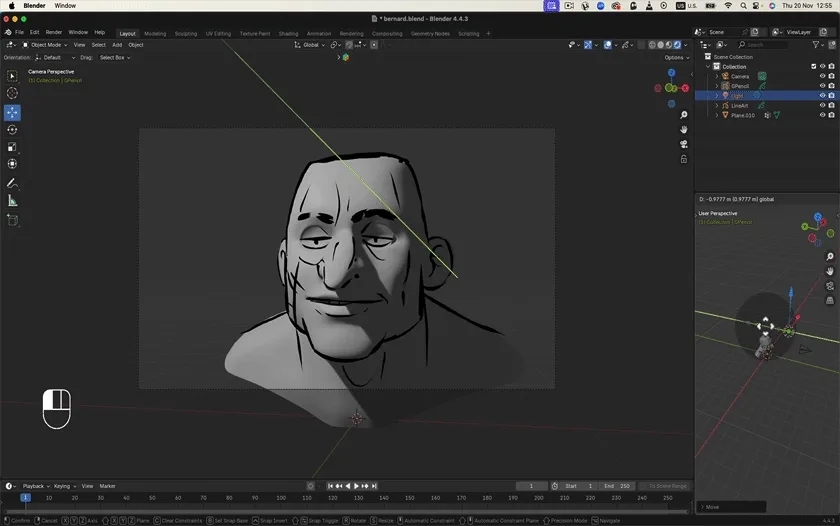Uncheck the Collection exclude checkbox in outliner
Image resolution: width=840 pixels, height=526 pixels.
(x=813, y=66)
